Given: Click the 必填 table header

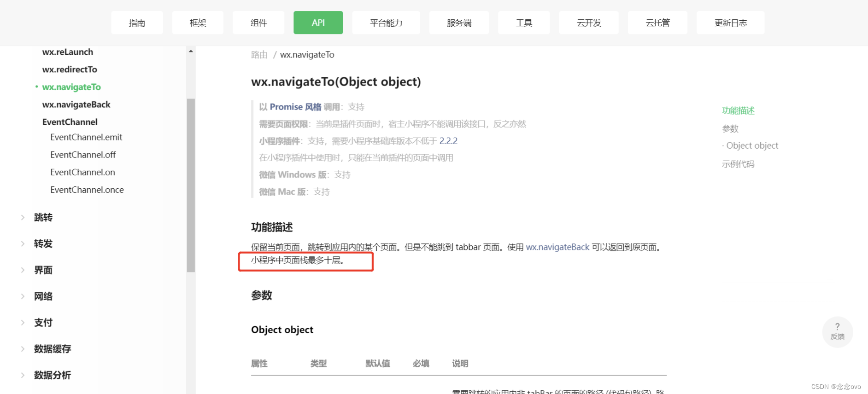Looking at the screenshot, I should point(421,364).
